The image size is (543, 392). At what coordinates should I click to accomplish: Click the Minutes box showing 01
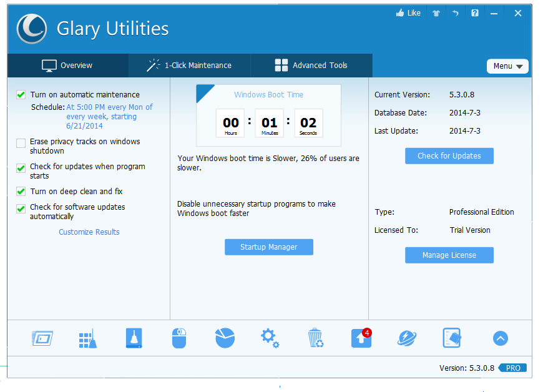click(270, 123)
